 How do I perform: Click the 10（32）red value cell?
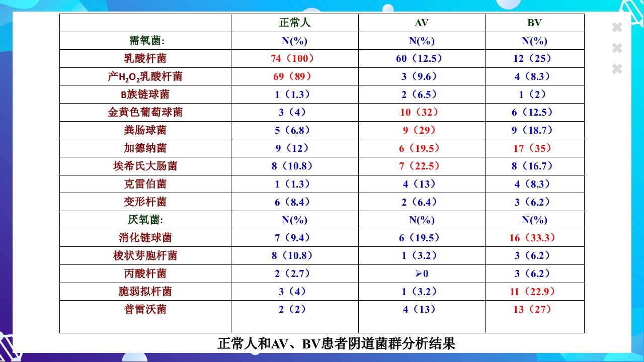pos(421,112)
